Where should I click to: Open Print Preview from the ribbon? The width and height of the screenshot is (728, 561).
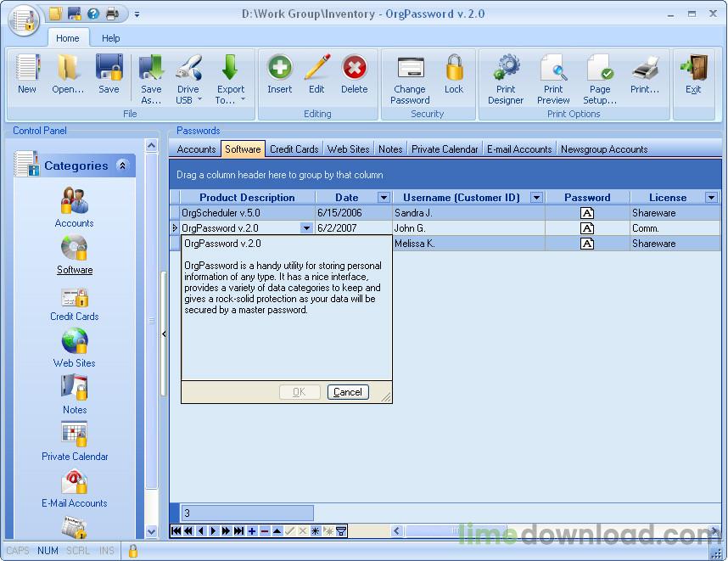point(553,79)
